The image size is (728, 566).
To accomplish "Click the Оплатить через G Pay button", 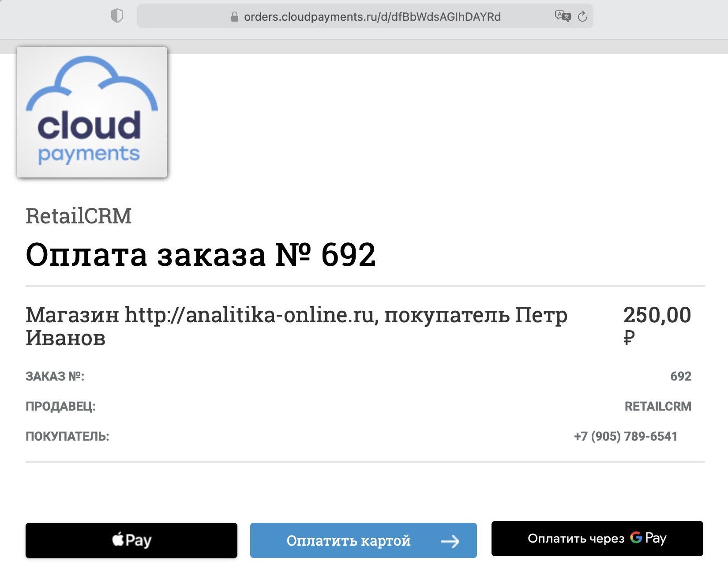I will [x=597, y=538].
